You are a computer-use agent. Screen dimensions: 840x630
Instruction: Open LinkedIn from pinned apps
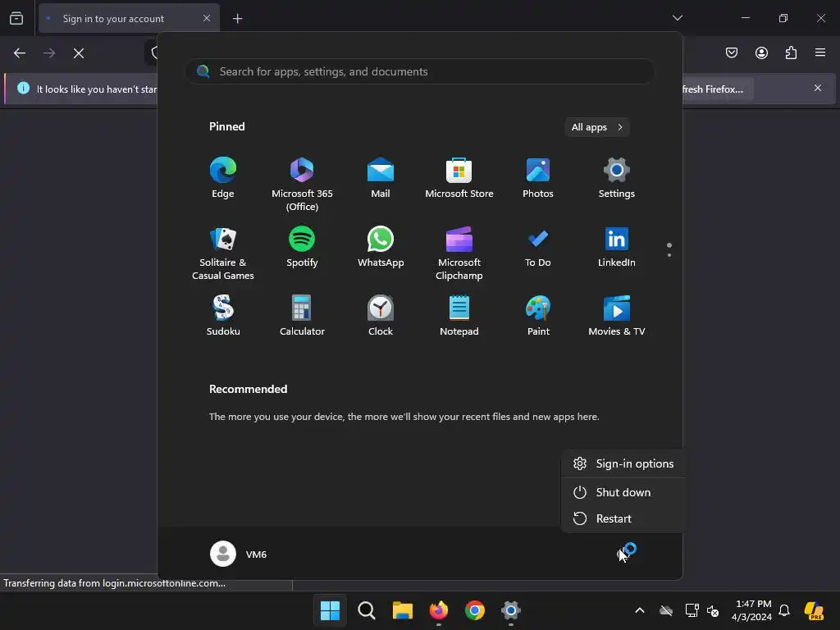(x=617, y=247)
